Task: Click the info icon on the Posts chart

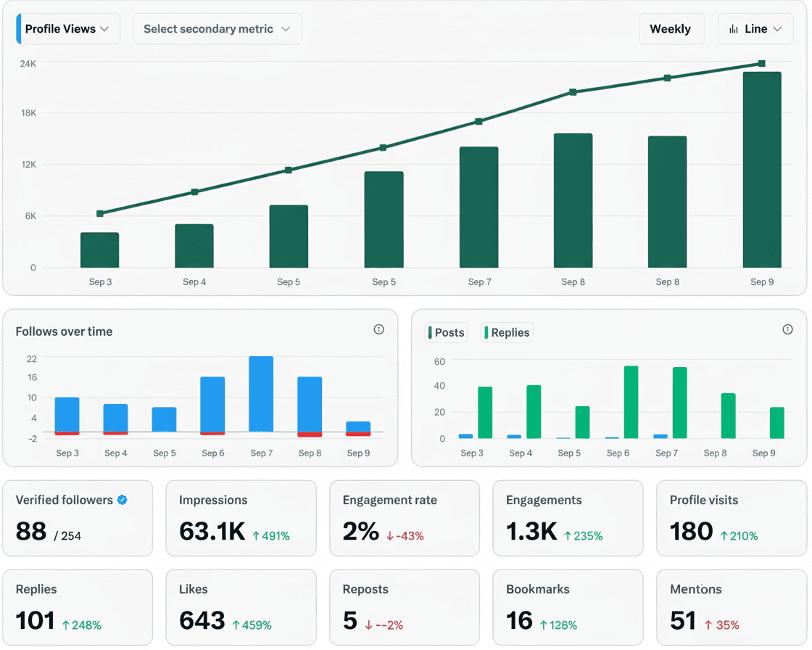Action: [788, 329]
